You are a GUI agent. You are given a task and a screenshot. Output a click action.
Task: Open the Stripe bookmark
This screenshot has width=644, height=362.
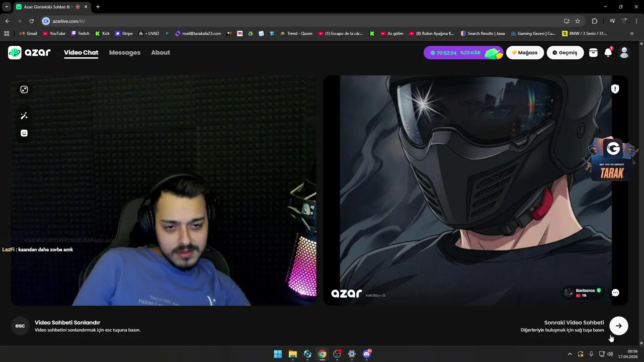124,34
